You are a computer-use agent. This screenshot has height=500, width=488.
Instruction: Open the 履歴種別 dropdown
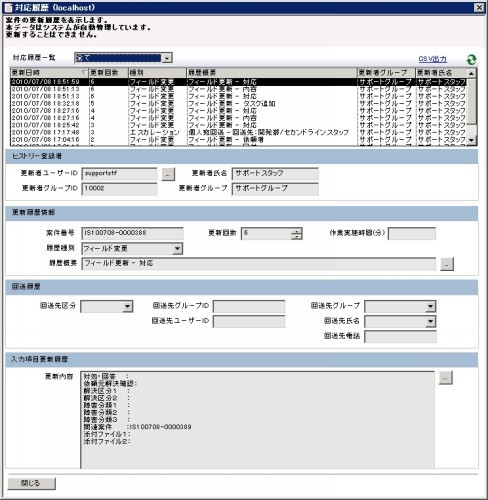177,249
